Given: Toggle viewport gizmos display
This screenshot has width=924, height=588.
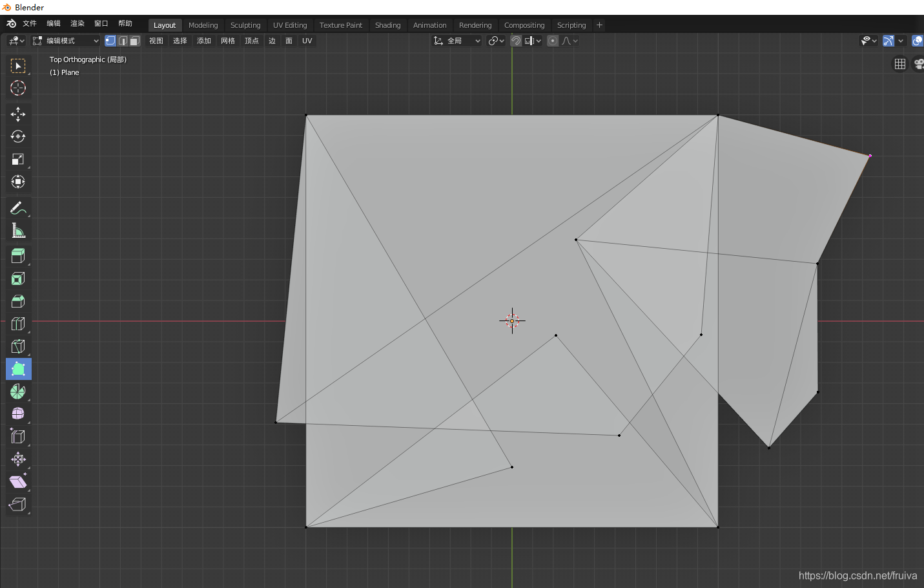Looking at the screenshot, I should 888,41.
